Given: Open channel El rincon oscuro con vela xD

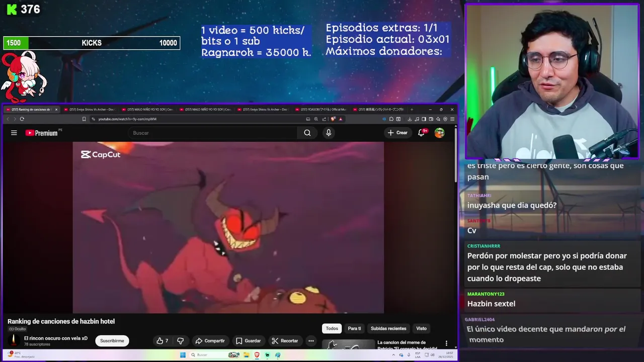Looking at the screenshot, I should click(56, 338).
